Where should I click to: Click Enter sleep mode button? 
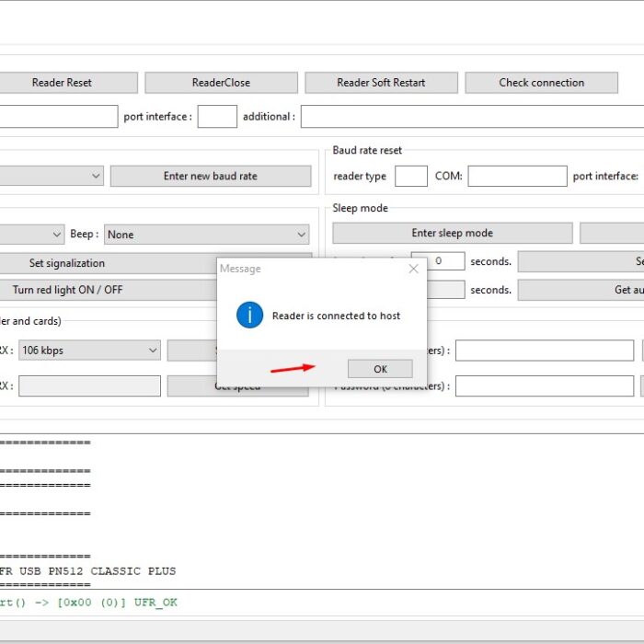coord(453,233)
